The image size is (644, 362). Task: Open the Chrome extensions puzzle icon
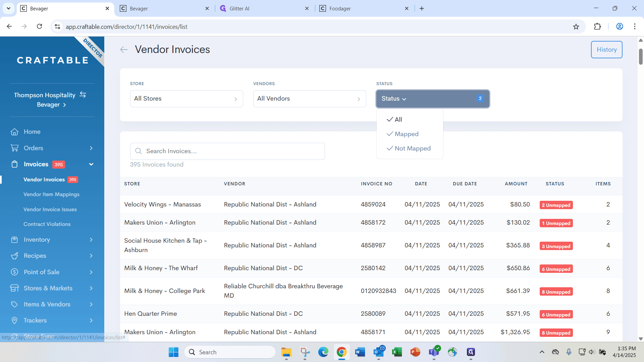click(597, 26)
